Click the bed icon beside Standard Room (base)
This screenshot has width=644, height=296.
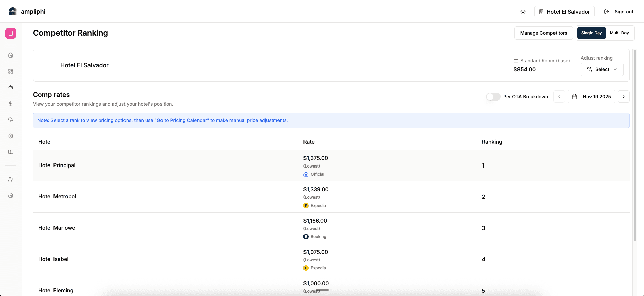pyautogui.click(x=516, y=61)
